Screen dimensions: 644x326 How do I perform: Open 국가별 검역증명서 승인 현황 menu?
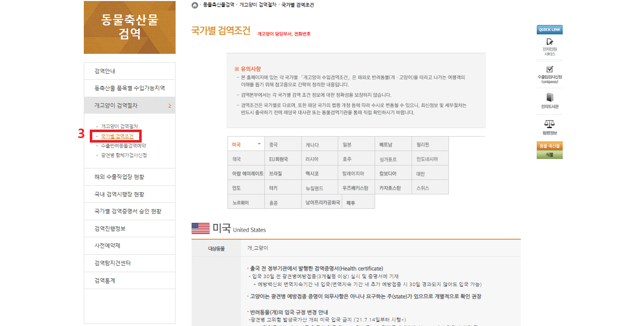point(130,211)
